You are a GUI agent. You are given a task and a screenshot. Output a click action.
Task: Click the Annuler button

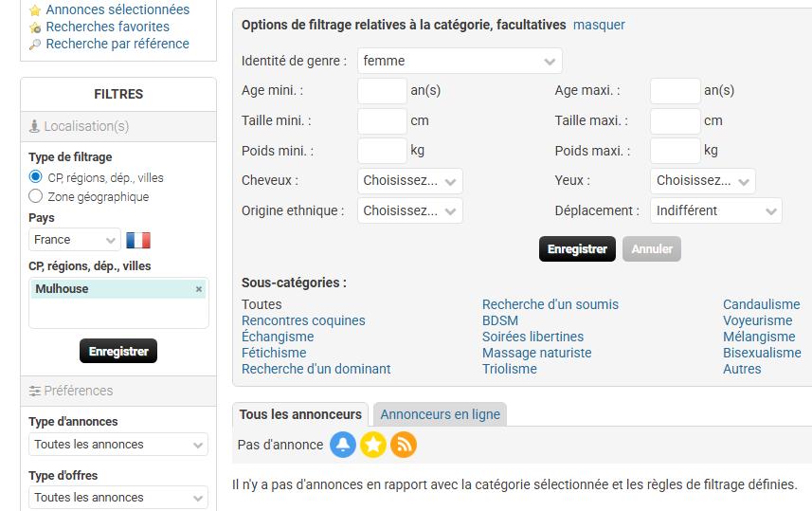tap(652, 249)
